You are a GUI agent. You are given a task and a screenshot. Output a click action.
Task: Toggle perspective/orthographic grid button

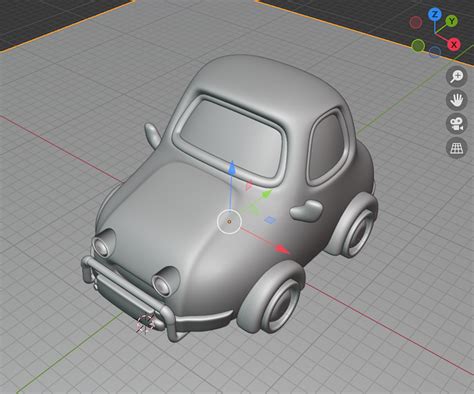(456, 147)
